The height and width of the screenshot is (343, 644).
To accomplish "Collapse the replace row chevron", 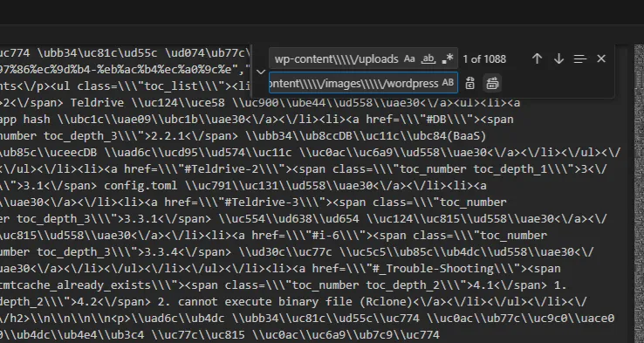I will [x=260, y=72].
